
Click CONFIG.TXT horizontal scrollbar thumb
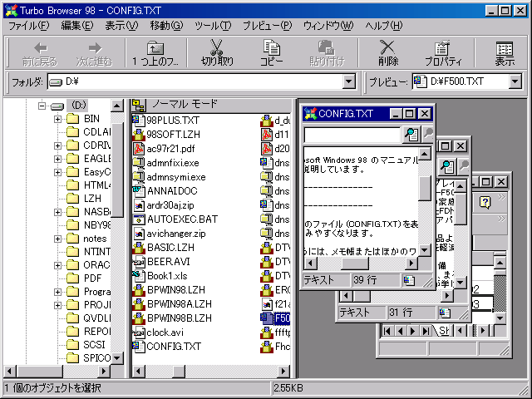point(355,263)
